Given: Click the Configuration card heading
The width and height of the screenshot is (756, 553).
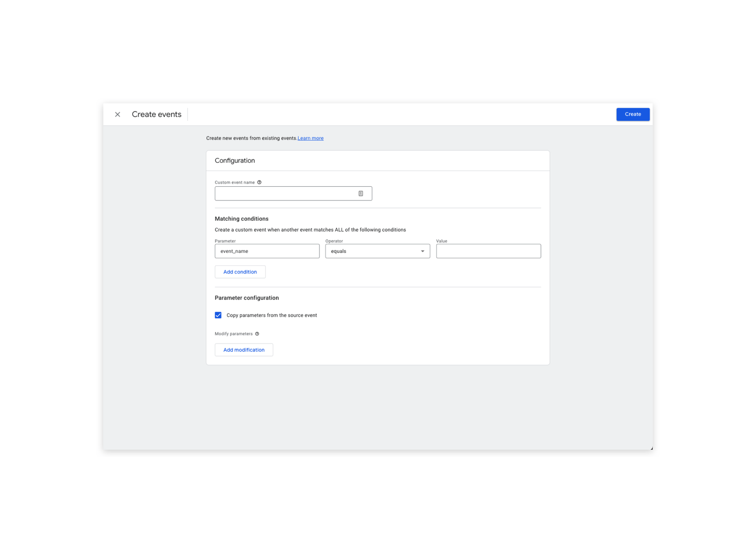Looking at the screenshot, I should click(235, 161).
